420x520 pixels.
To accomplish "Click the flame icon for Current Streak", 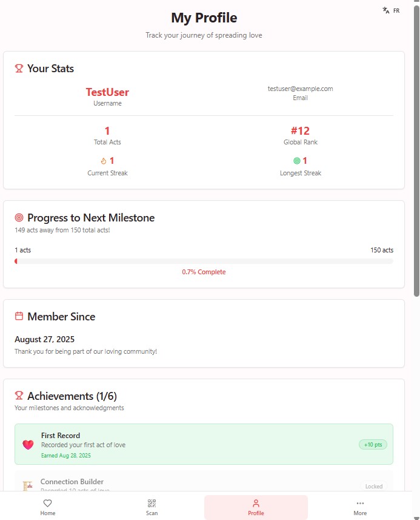I will (104, 161).
